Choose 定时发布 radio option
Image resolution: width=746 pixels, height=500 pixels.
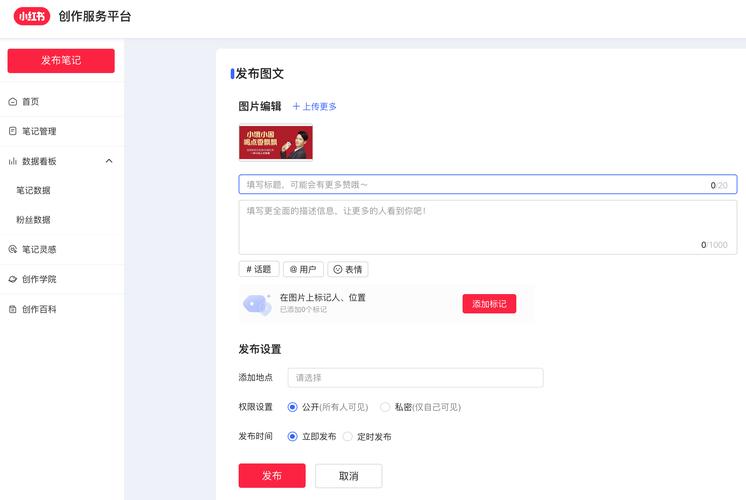click(348, 437)
